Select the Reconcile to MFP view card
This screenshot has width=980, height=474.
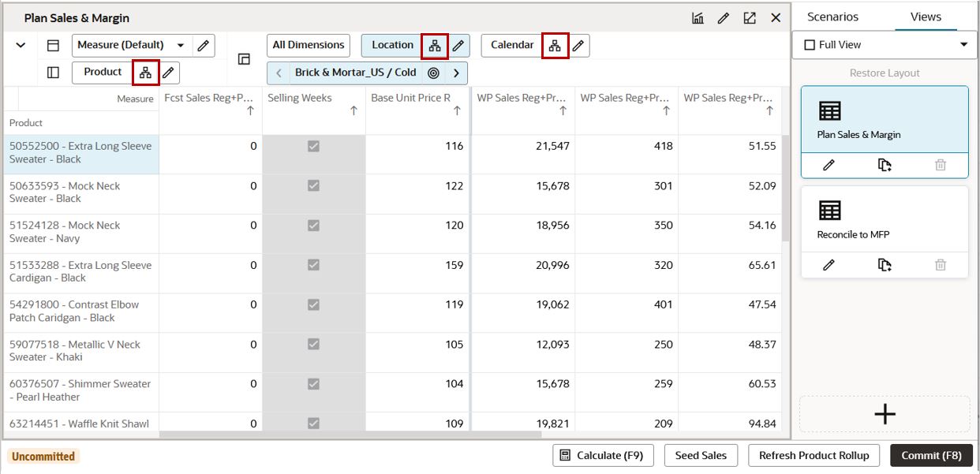click(885, 220)
